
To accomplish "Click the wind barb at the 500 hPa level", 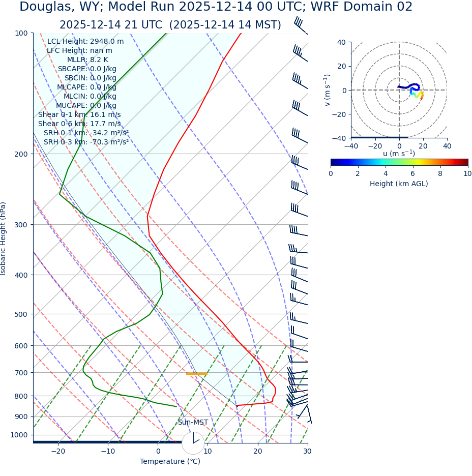I will point(298,318).
